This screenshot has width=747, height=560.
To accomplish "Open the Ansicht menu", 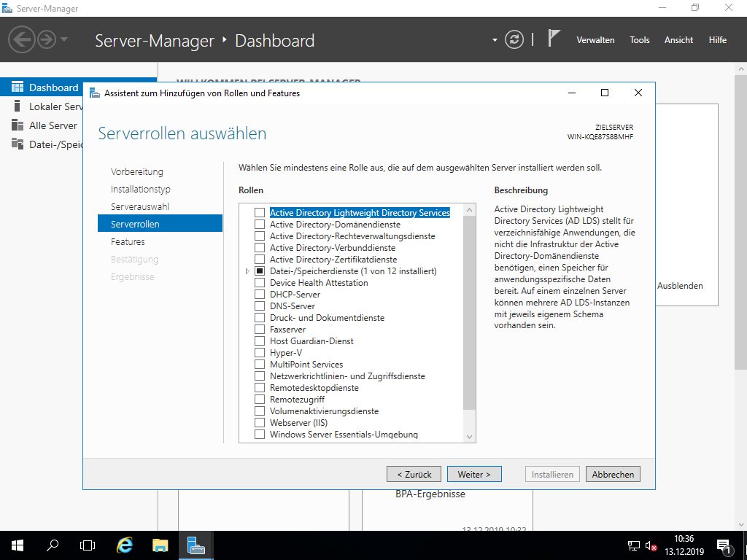I will 678,40.
